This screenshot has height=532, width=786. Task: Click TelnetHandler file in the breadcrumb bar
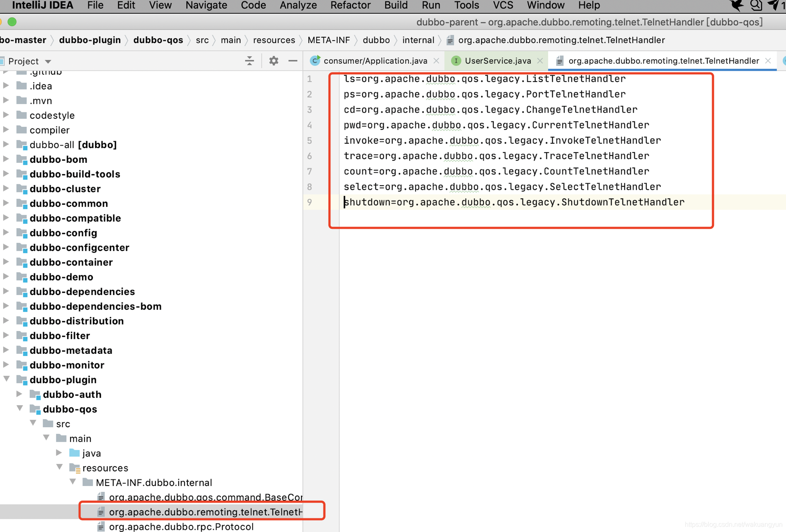tap(556, 40)
